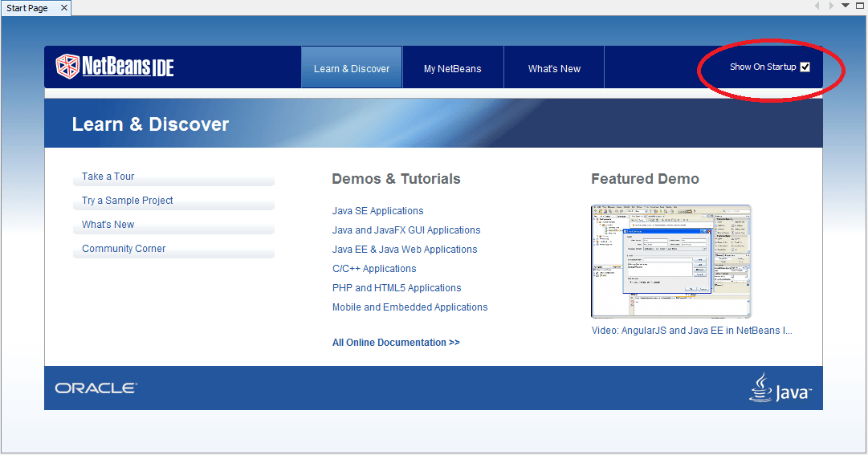Visit the Community Corner link

pos(124,249)
